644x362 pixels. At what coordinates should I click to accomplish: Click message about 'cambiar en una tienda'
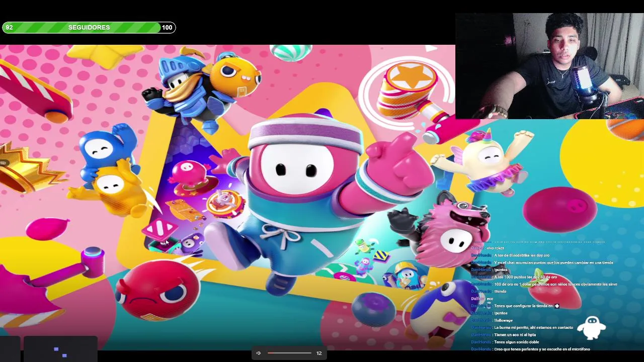coord(553,262)
